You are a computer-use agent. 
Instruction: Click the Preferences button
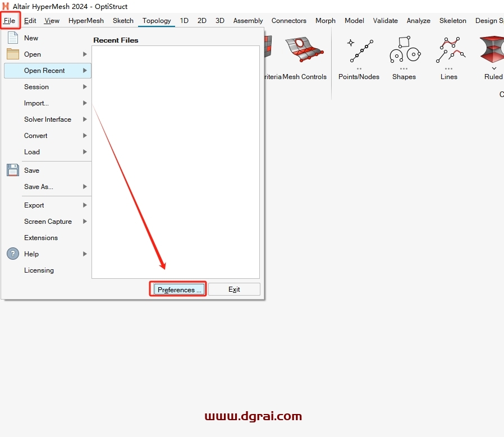177,289
